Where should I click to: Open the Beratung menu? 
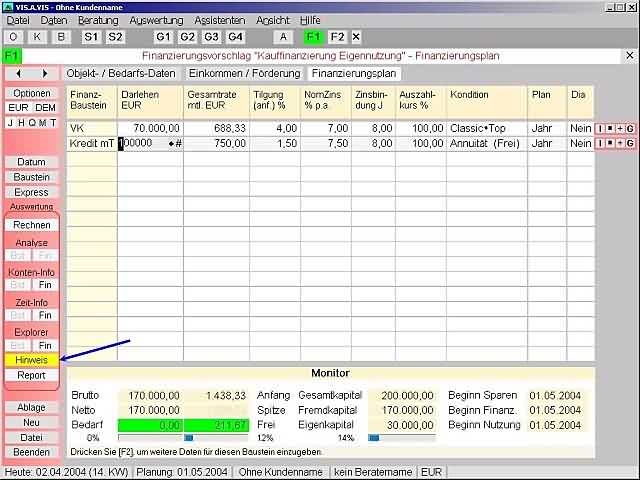98,20
